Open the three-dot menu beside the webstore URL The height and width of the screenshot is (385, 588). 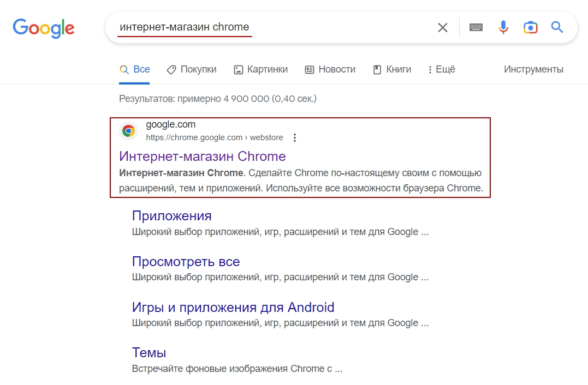pyautogui.click(x=295, y=137)
